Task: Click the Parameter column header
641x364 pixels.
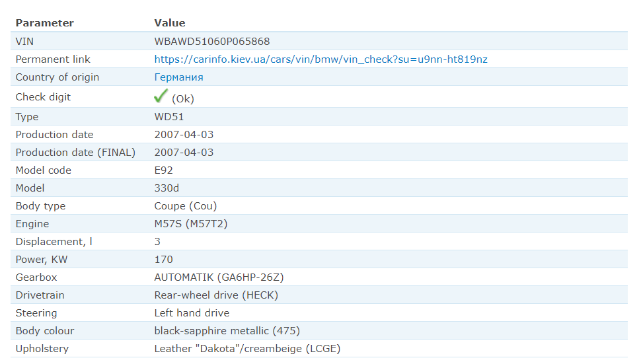Action: 44,23
